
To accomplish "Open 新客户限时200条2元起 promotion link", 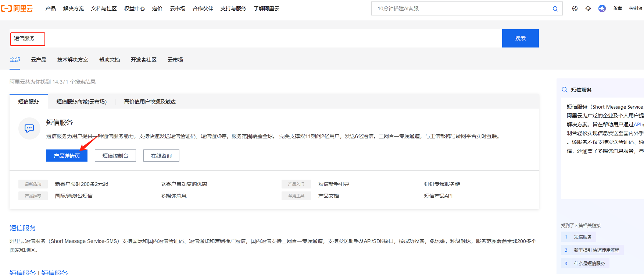I will (x=82, y=184).
